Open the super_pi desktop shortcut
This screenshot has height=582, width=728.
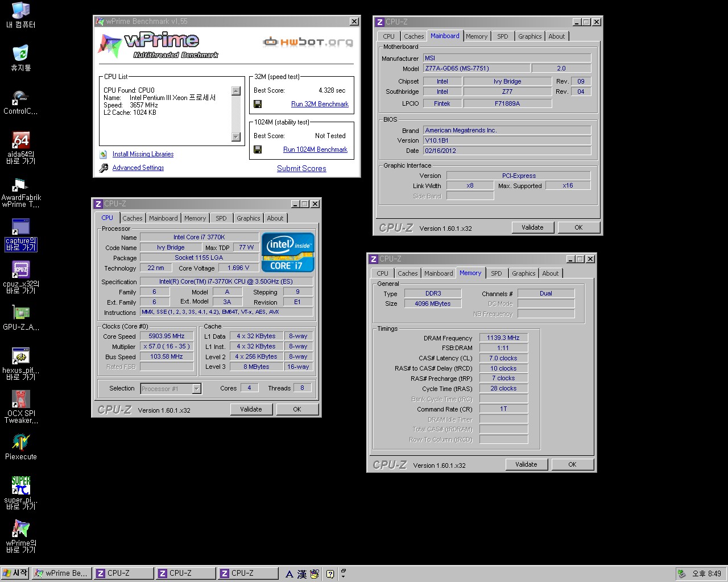20,486
